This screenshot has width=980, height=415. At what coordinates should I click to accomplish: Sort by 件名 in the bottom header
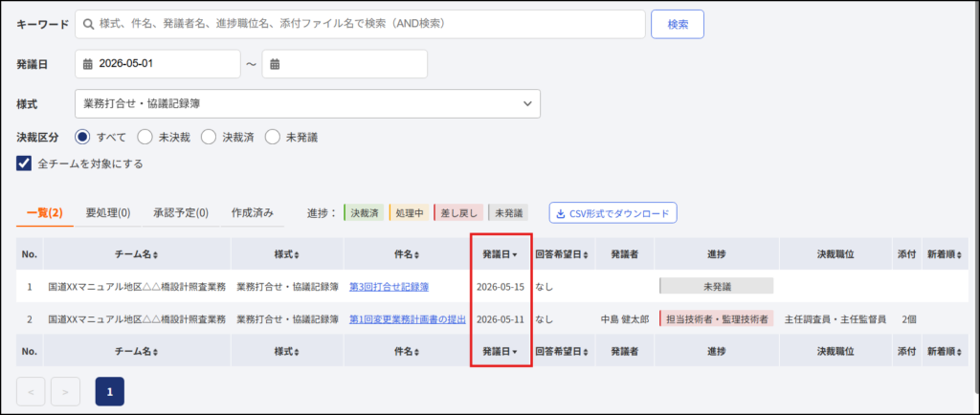[x=406, y=351]
